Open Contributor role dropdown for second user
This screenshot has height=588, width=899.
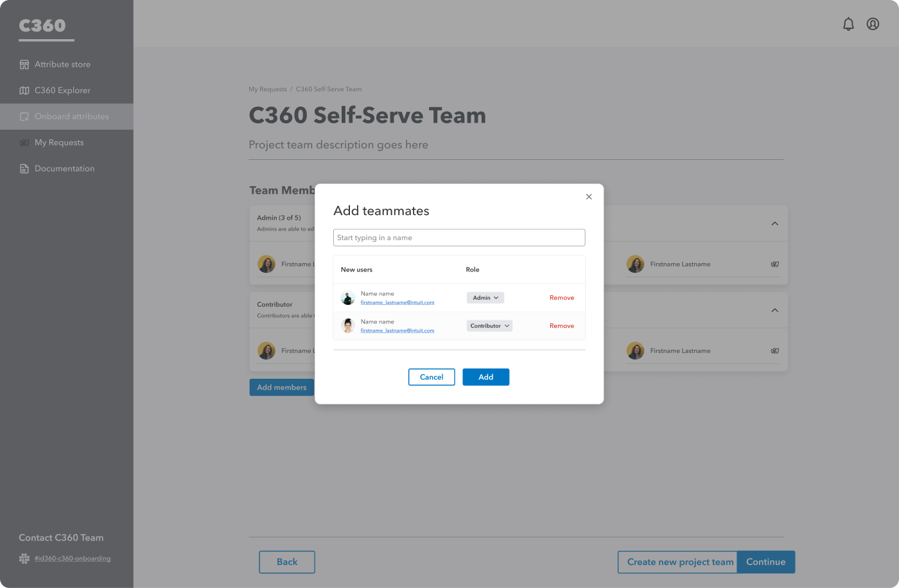[x=489, y=326]
